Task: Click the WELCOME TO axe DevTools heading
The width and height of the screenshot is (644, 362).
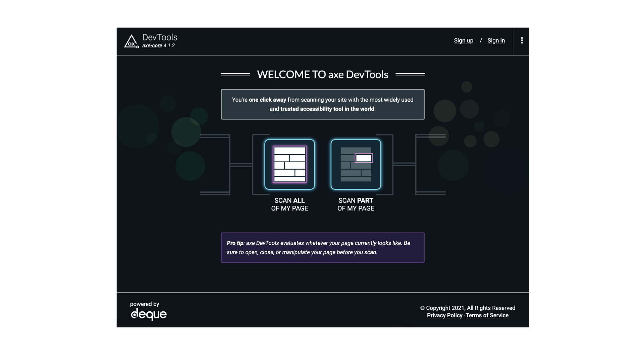Action: click(x=323, y=74)
